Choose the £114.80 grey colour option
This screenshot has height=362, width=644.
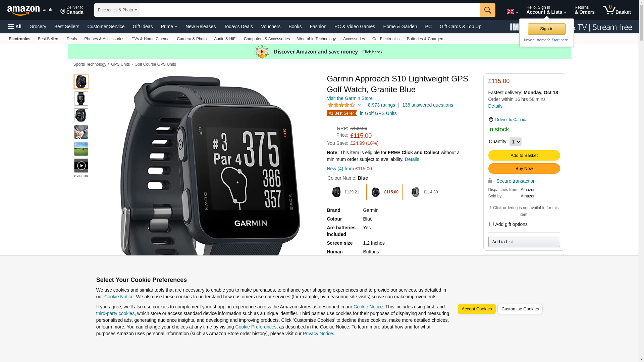click(x=424, y=192)
